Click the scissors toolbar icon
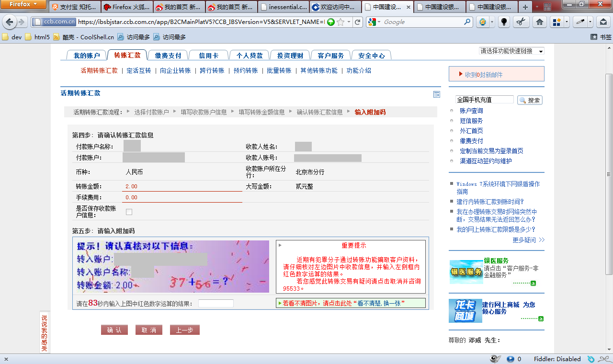This screenshot has width=613, height=364. pos(522,22)
